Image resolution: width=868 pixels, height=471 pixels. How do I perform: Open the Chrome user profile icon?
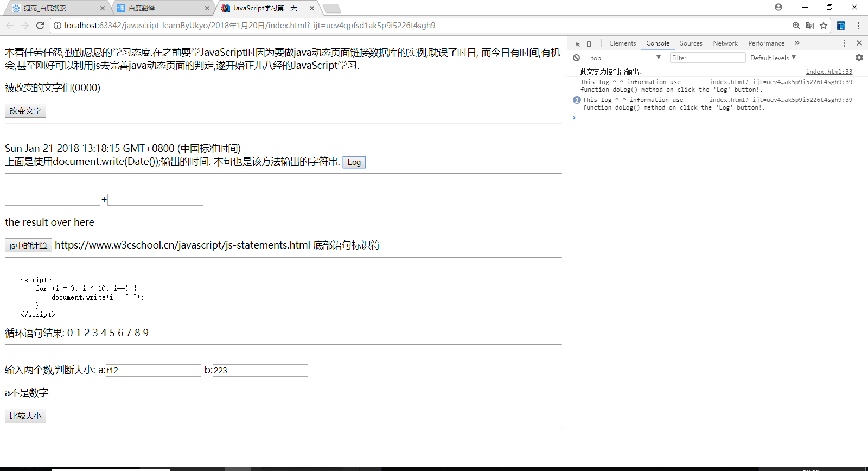[778, 7]
